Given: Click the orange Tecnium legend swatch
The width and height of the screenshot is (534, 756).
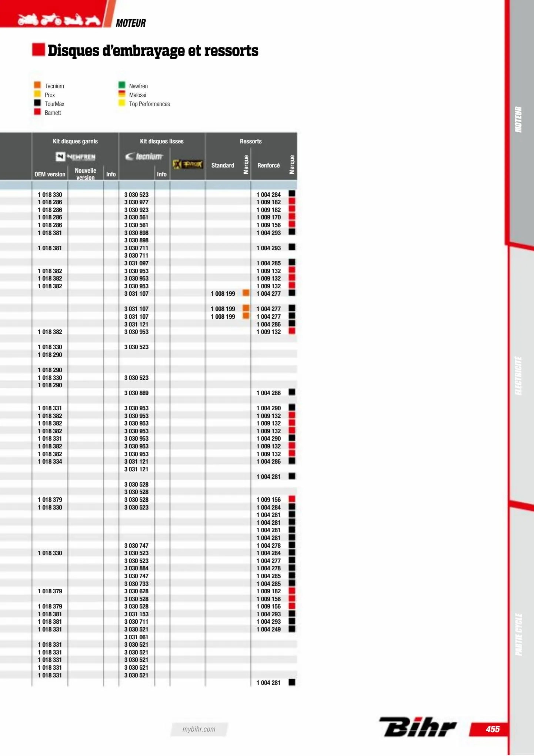Looking at the screenshot, I should (37, 85).
